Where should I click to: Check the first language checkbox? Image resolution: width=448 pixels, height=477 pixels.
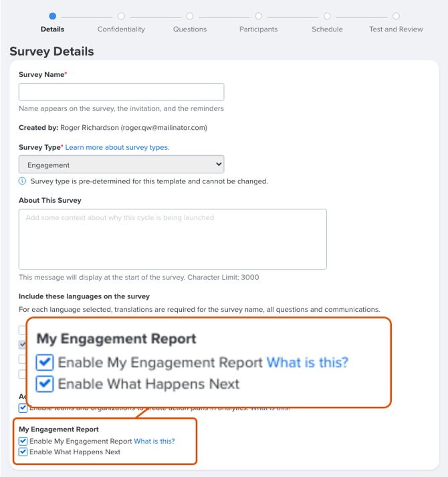point(22,330)
